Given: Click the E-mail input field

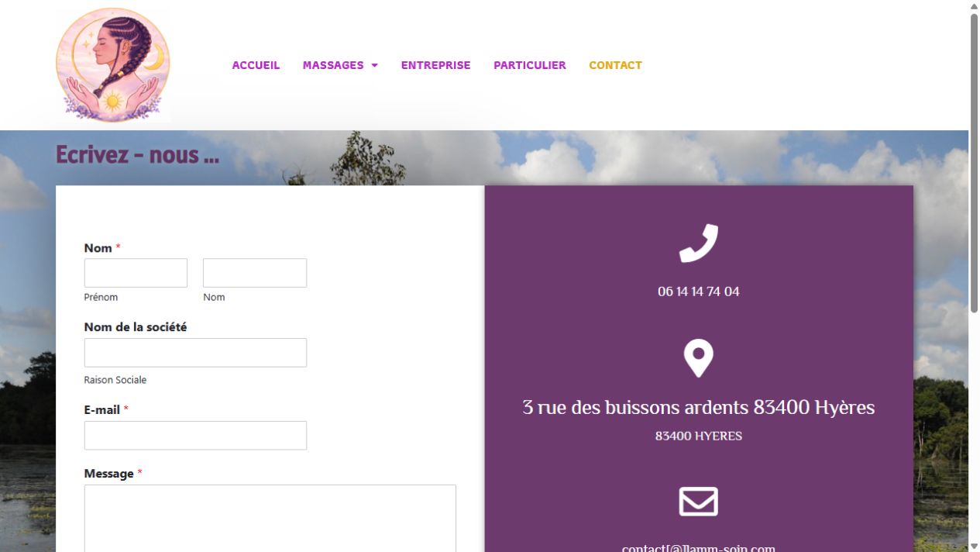Looking at the screenshot, I should pyautogui.click(x=195, y=436).
